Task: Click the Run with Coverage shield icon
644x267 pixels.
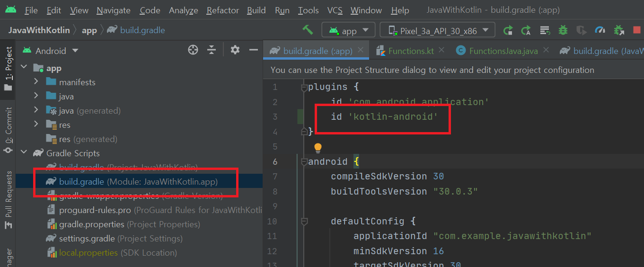Action: point(581,30)
